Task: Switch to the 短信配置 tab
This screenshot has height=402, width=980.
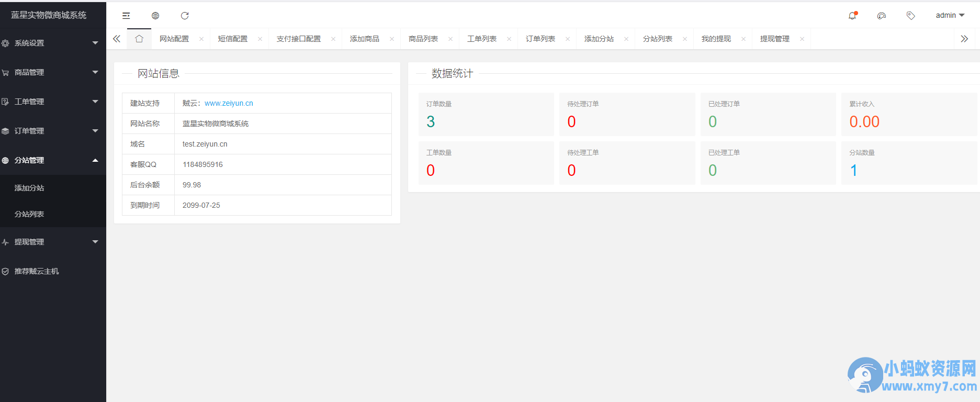Action: (233, 39)
